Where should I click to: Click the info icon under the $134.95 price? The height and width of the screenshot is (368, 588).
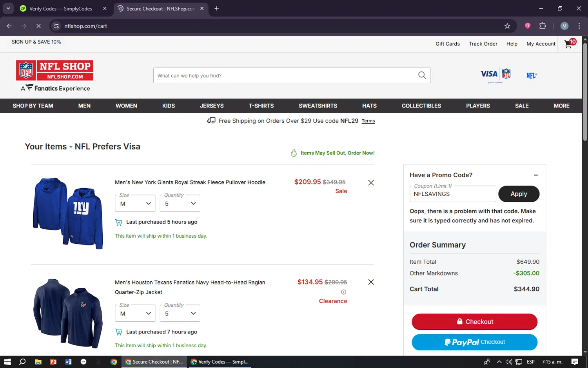click(343, 292)
